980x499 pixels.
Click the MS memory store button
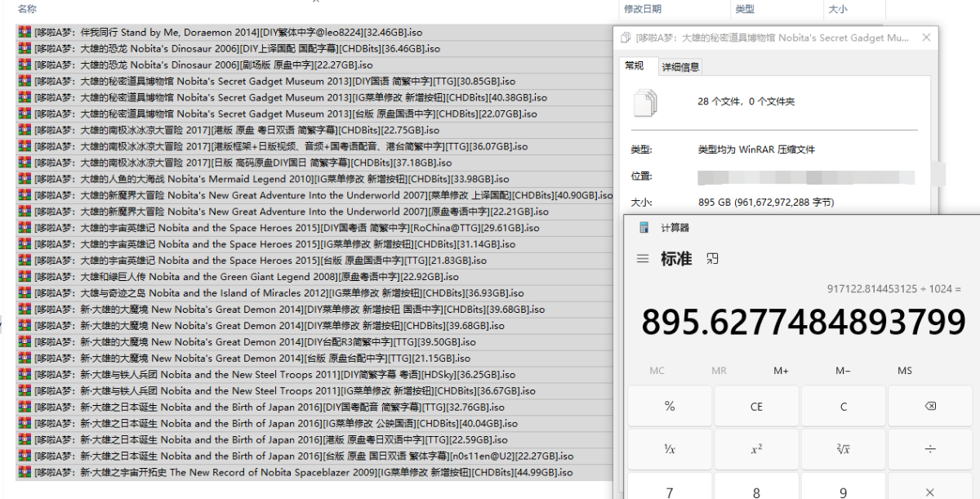(x=905, y=371)
